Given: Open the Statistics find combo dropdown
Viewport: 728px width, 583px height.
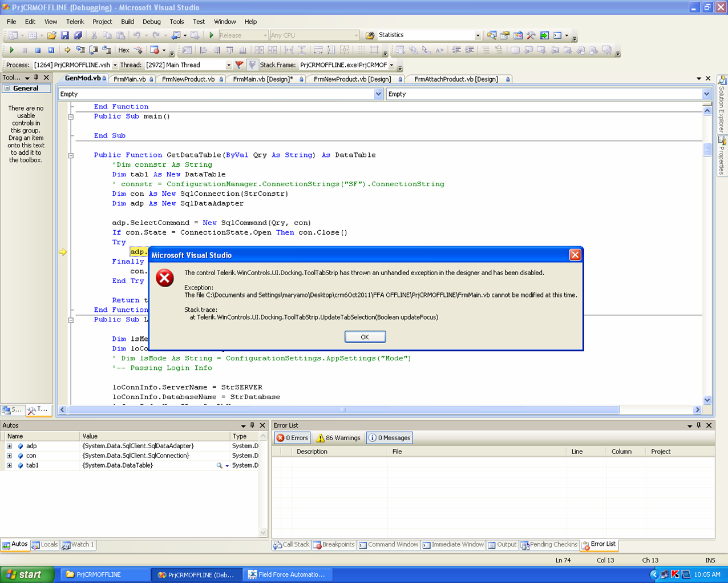Looking at the screenshot, I should coord(478,35).
